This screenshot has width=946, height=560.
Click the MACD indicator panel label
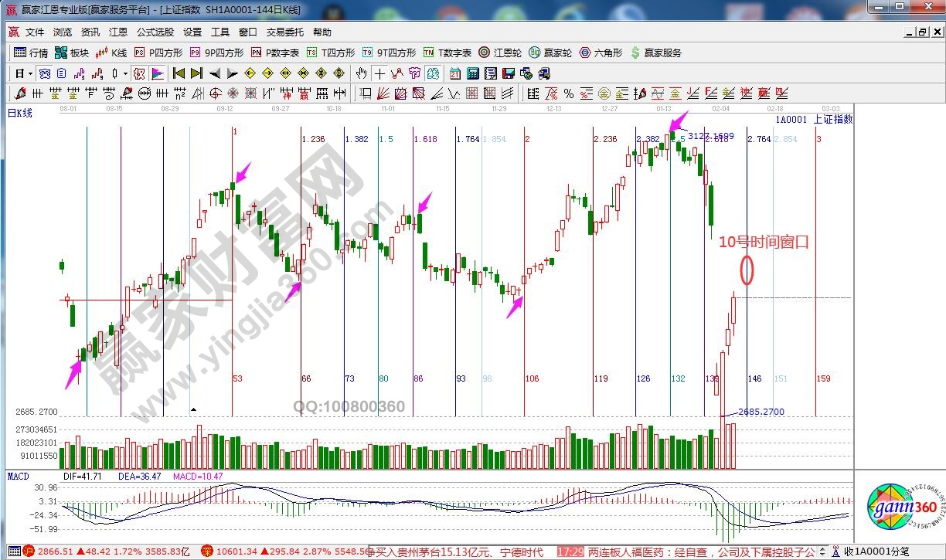[x=18, y=477]
